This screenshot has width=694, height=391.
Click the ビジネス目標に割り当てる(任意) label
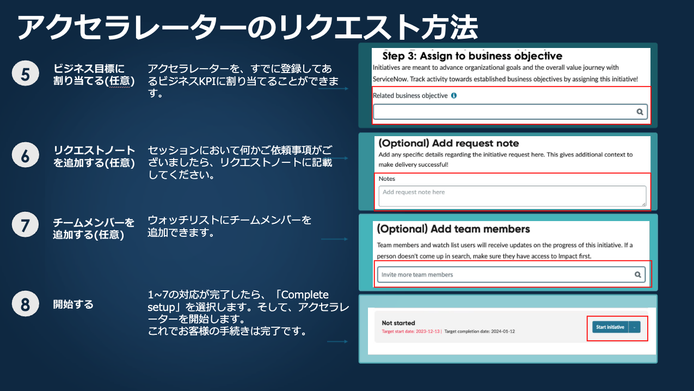click(x=94, y=74)
